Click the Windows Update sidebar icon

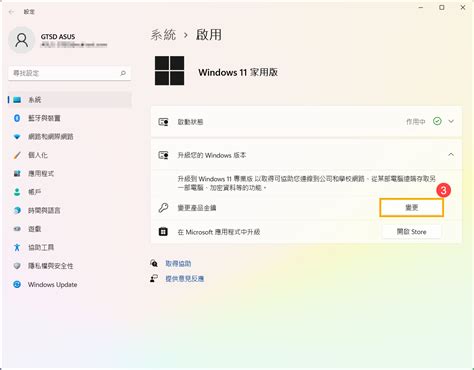coord(17,284)
